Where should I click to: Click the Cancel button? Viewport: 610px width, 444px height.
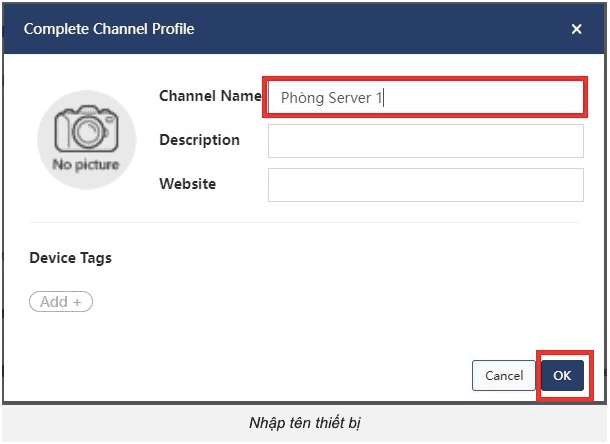click(503, 375)
